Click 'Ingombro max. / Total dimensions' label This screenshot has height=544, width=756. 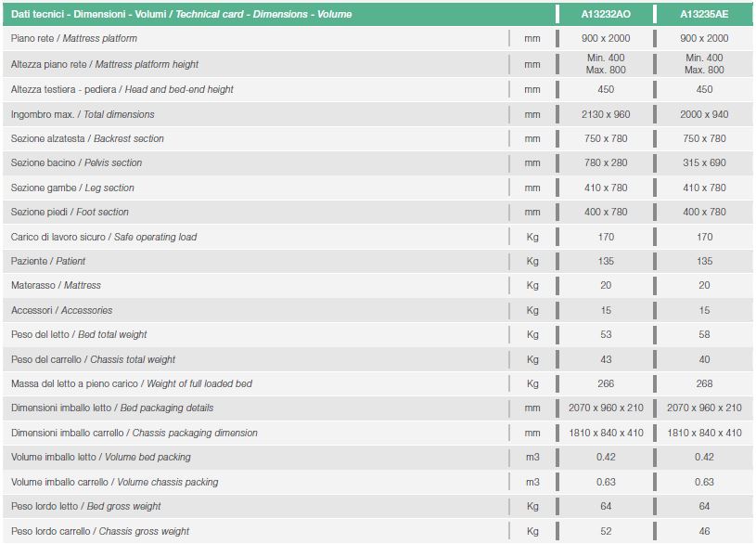(83, 114)
